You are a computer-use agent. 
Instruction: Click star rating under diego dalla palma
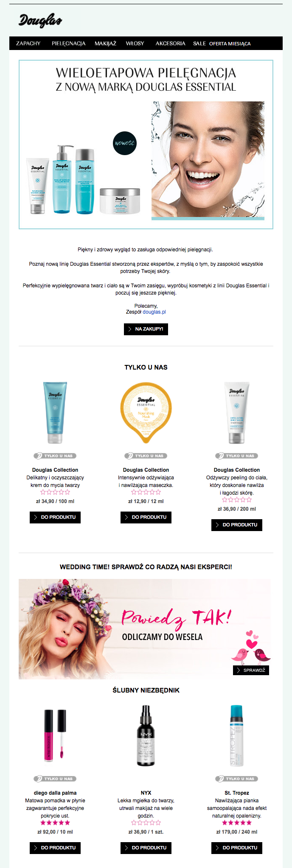coord(55,823)
